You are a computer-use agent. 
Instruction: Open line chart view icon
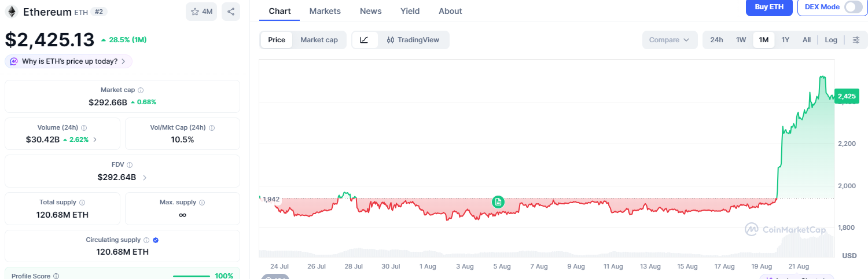pyautogui.click(x=364, y=40)
